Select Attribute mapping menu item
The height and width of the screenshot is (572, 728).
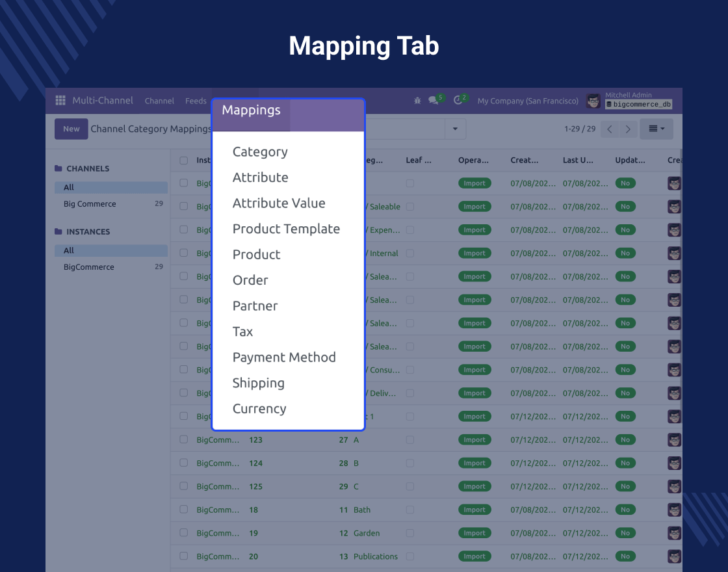tap(261, 177)
